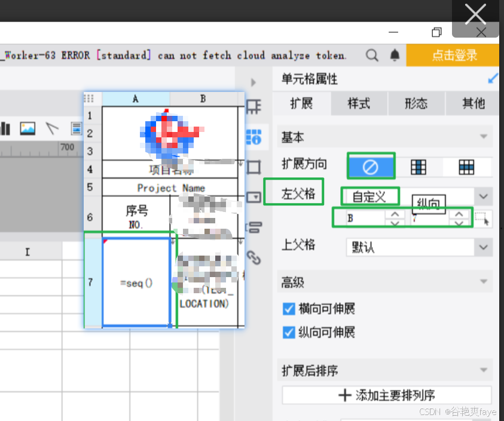Select the insert chart tool

[x=5, y=128]
